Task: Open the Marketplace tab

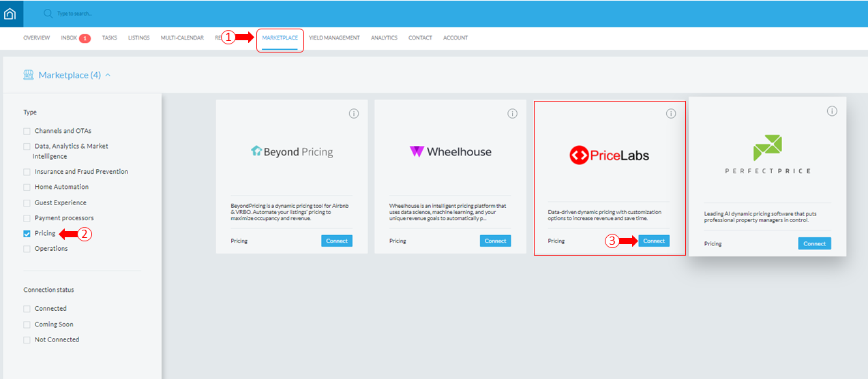Action: (x=280, y=38)
